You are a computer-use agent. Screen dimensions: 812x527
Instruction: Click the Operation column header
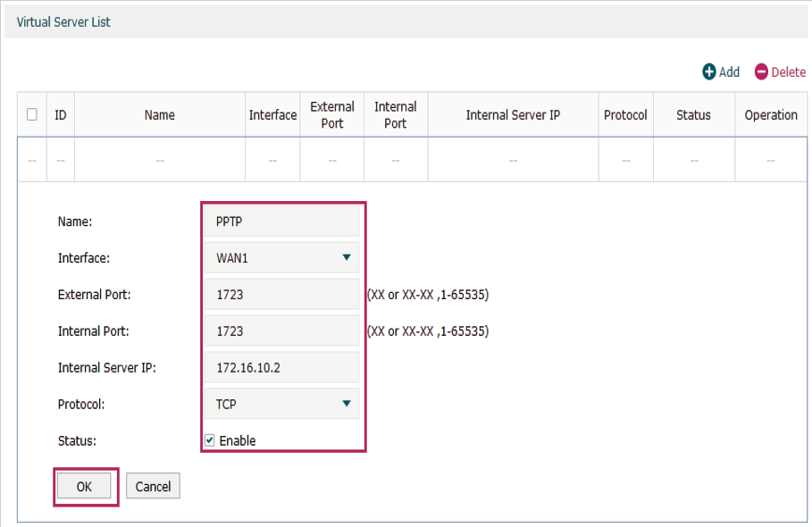pos(771,115)
